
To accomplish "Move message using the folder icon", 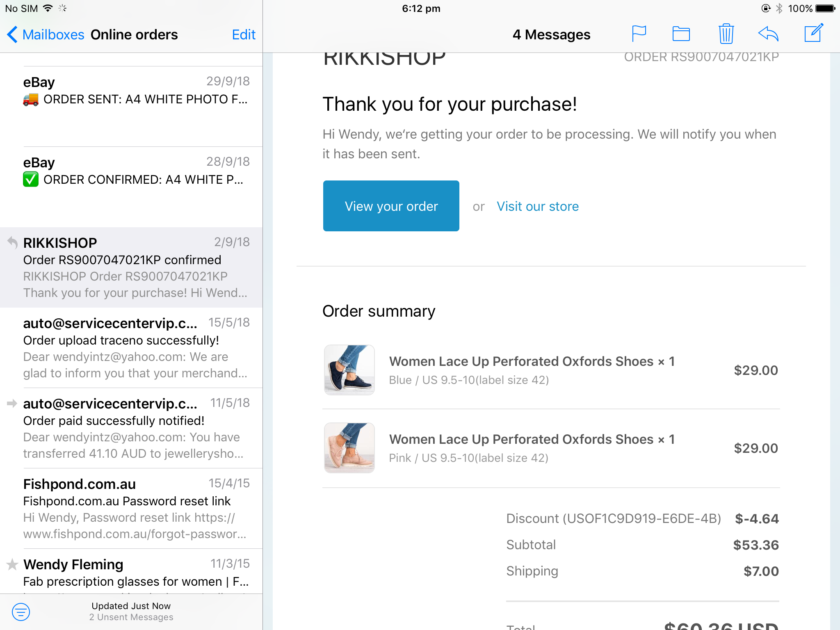I will tap(681, 34).
